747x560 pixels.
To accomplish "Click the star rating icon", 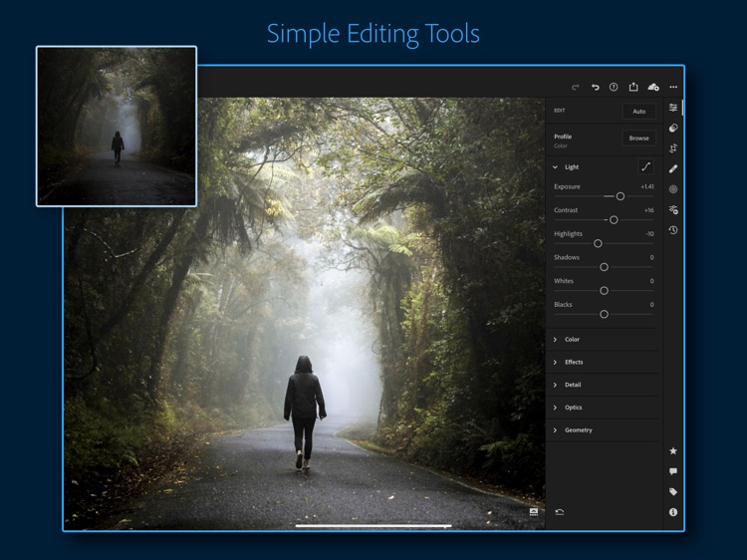I will point(673,450).
